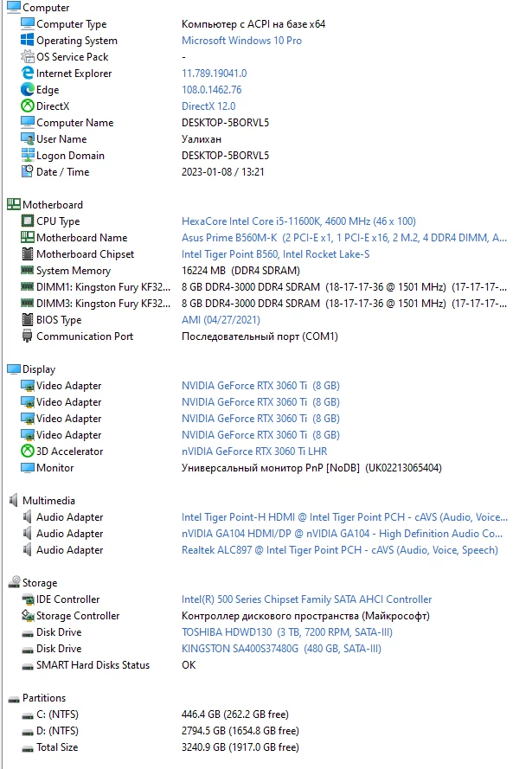The height and width of the screenshot is (769, 532).
Task: Click the Последовательный порт (COM1) value
Action: (260, 336)
